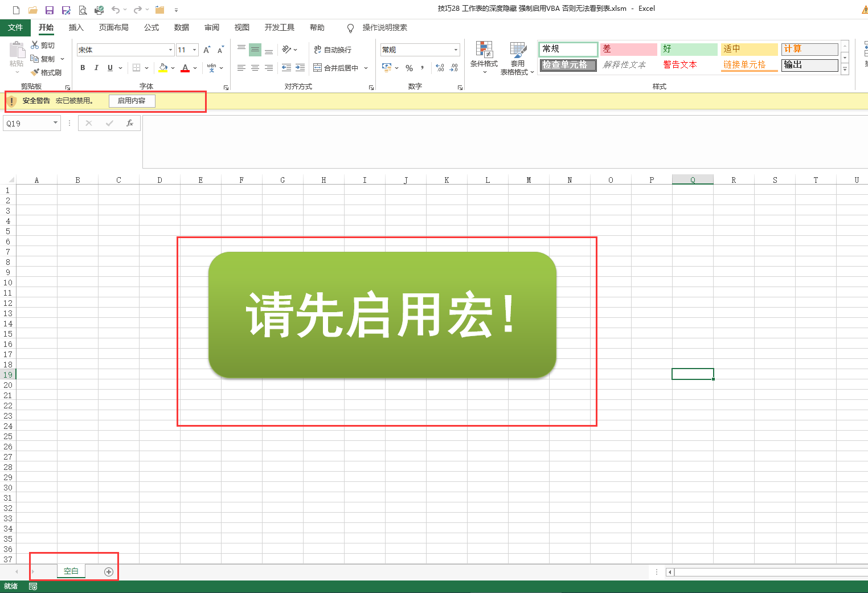Open the font group dialog launcher
868x593 pixels.
click(226, 88)
